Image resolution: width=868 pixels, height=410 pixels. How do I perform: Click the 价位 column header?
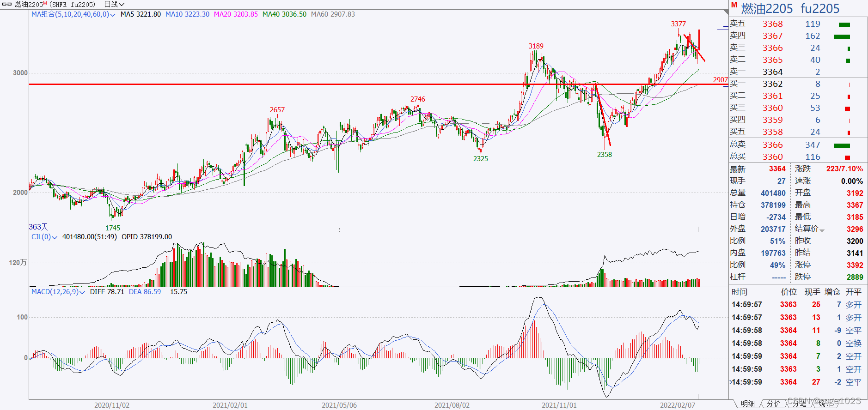tap(789, 292)
